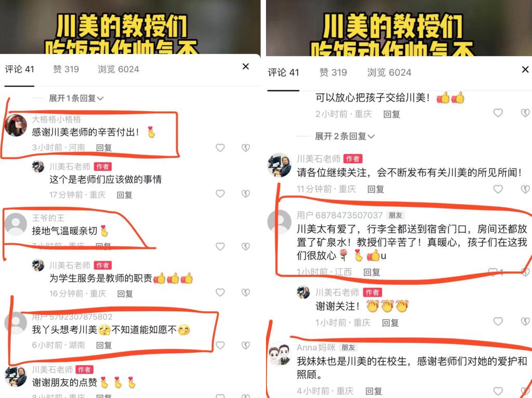Like the 这个是老师们应该做的事情 reply
532x398 pixels.
[x=220, y=194]
